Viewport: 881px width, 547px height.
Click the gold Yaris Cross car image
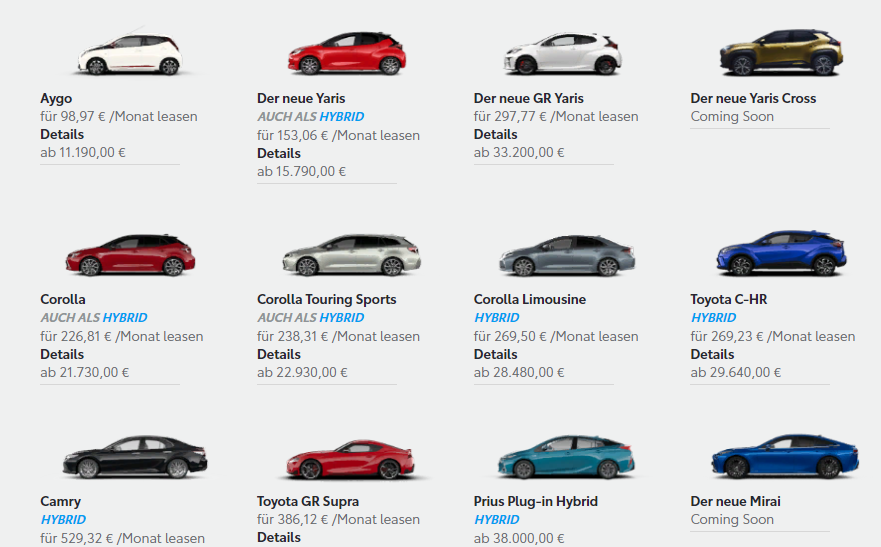(781, 53)
